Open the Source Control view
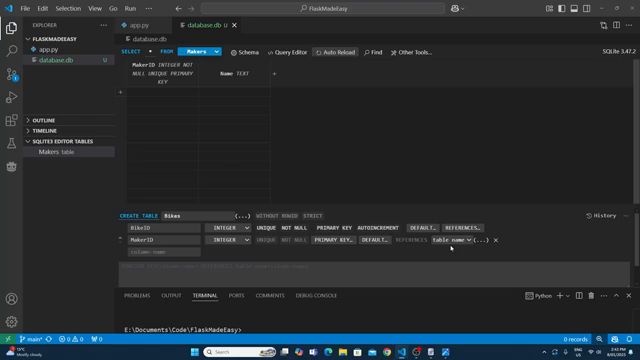640x360 pixels. tap(11, 74)
